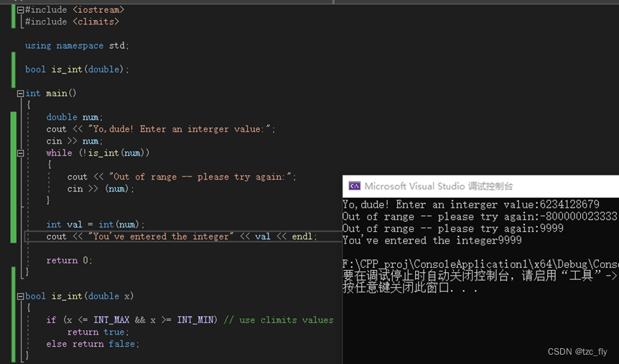
Task: Click the 'using namespace std;' line
Action: coord(77,46)
